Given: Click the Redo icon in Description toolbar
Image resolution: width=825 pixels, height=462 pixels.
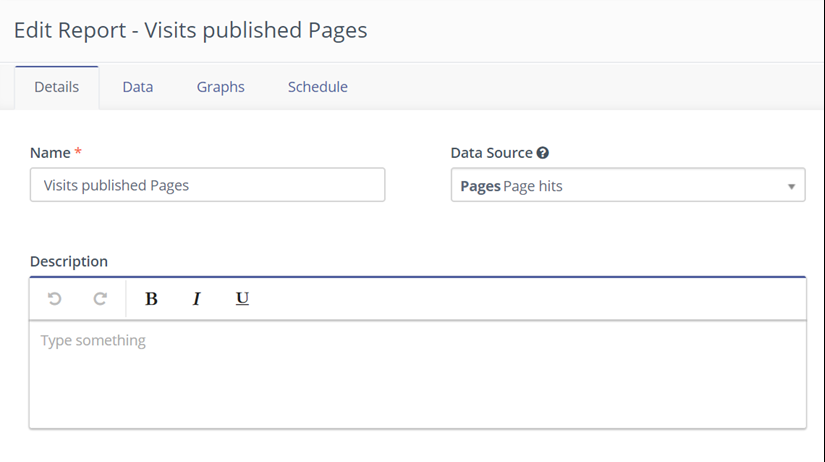Looking at the screenshot, I should click(100, 299).
